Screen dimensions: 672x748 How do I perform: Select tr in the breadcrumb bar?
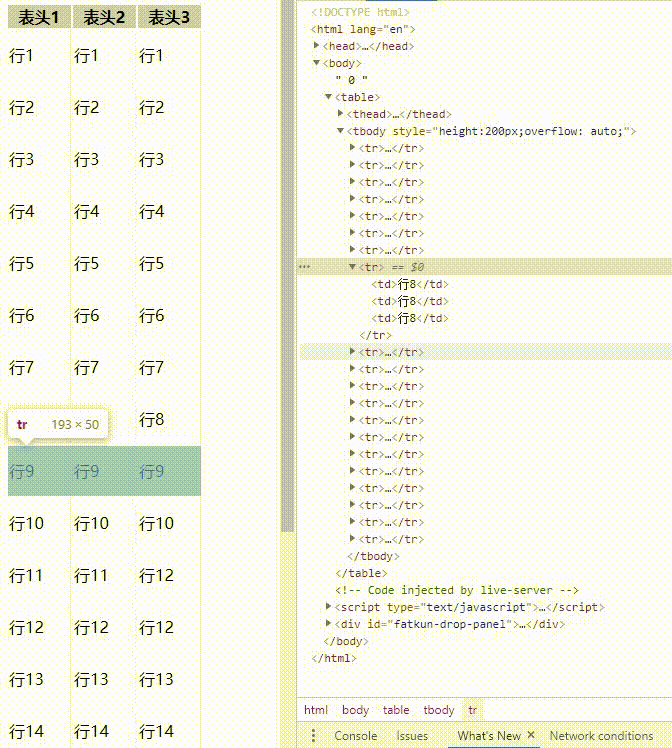point(473,710)
